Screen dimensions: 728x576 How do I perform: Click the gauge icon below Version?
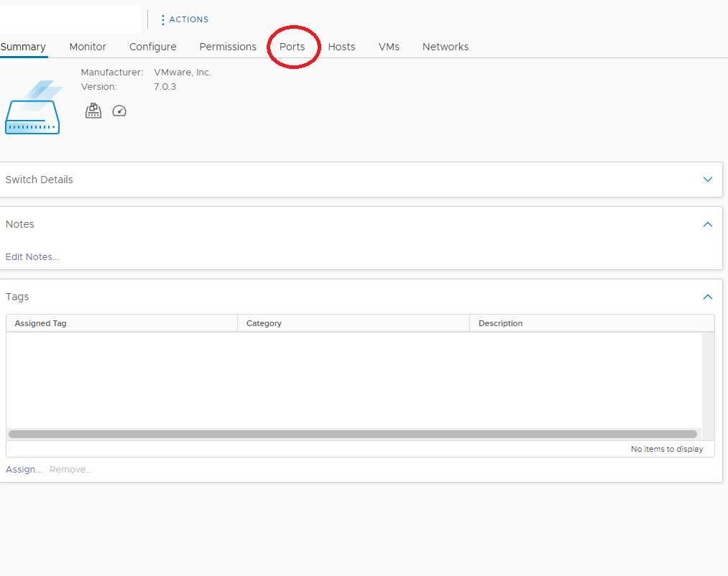click(x=119, y=111)
